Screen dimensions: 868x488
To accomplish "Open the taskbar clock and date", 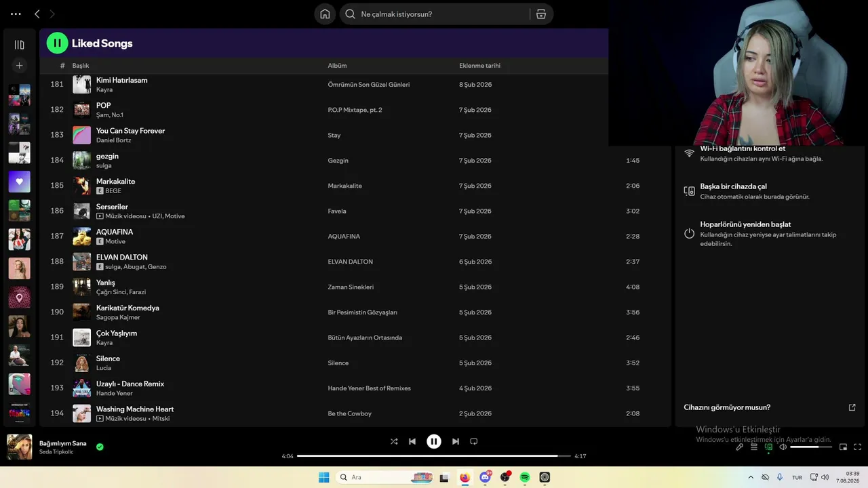I will 848,477.
